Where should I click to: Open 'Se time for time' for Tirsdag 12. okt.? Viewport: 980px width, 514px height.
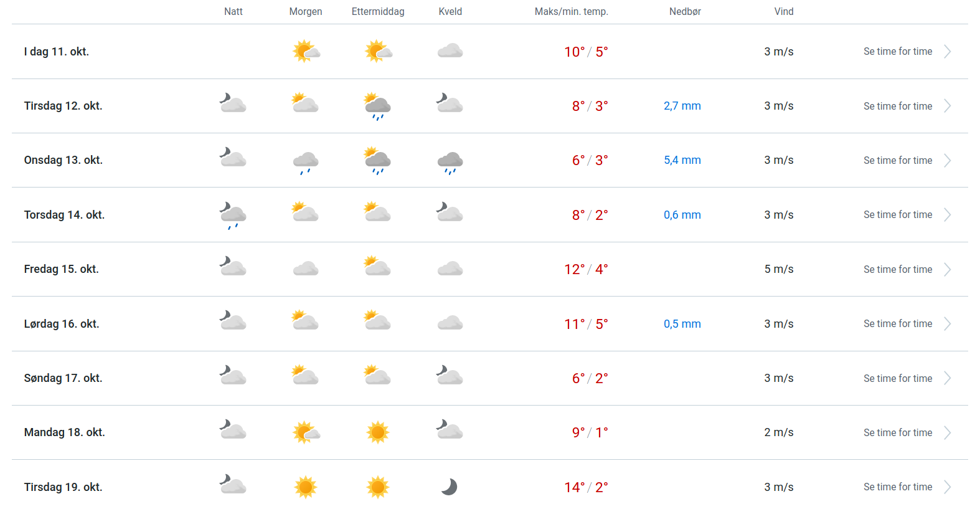[x=898, y=106]
